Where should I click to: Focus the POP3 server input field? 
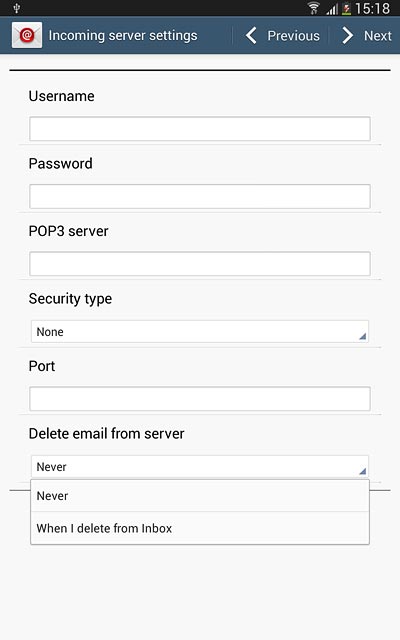200,264
